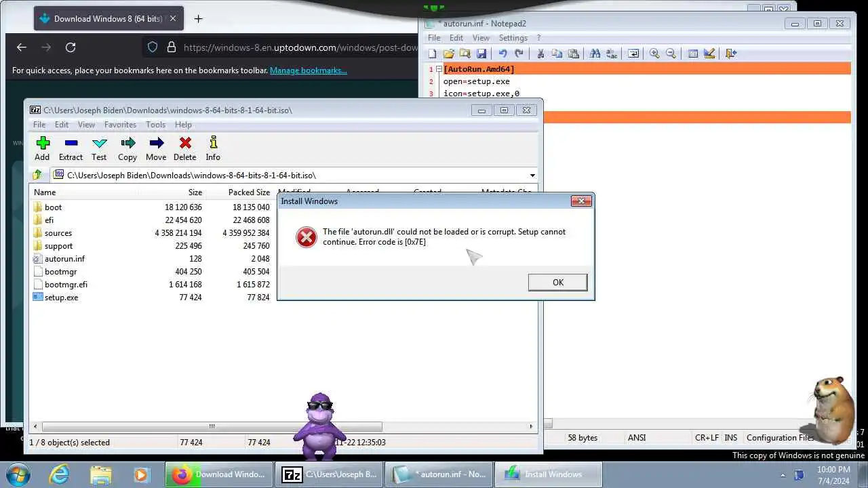Select the sources folder in 7-Zip
The height and width of the screenshot is (488, 868).
click(58, 233)
